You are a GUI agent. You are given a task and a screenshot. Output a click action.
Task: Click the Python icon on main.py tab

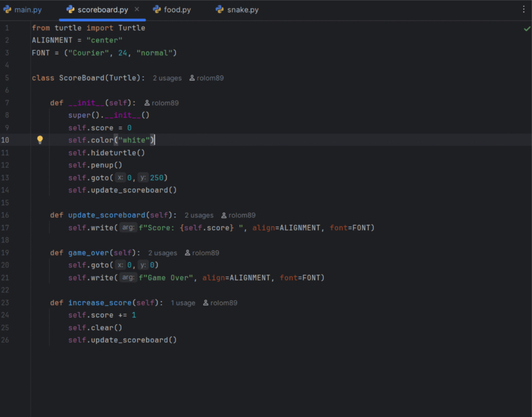tap(7, 9)
